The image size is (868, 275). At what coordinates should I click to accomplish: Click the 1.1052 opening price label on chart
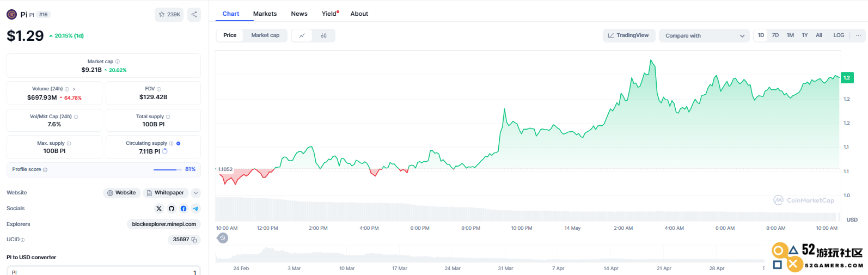point(225,169)
